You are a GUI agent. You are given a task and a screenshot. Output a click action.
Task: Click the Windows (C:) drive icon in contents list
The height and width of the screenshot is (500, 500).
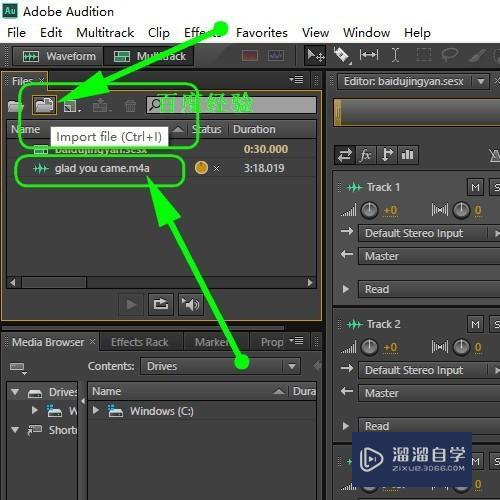click(115, 411)
